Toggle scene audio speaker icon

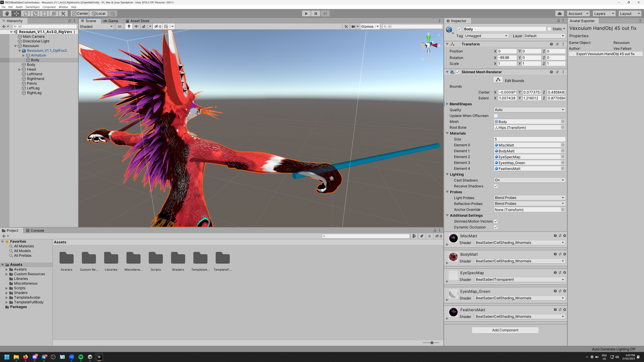(x=136, y=26)
